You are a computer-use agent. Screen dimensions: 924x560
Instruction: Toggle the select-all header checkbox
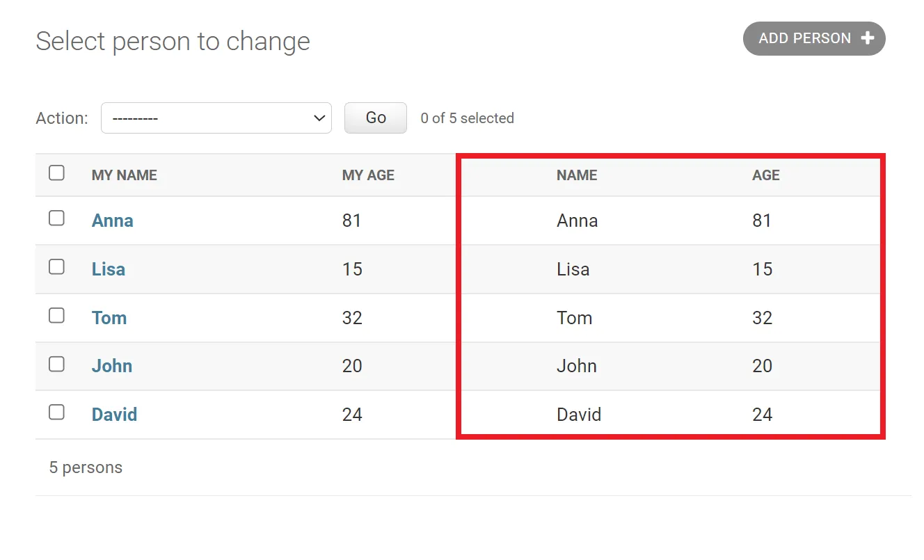click(56, 173)
